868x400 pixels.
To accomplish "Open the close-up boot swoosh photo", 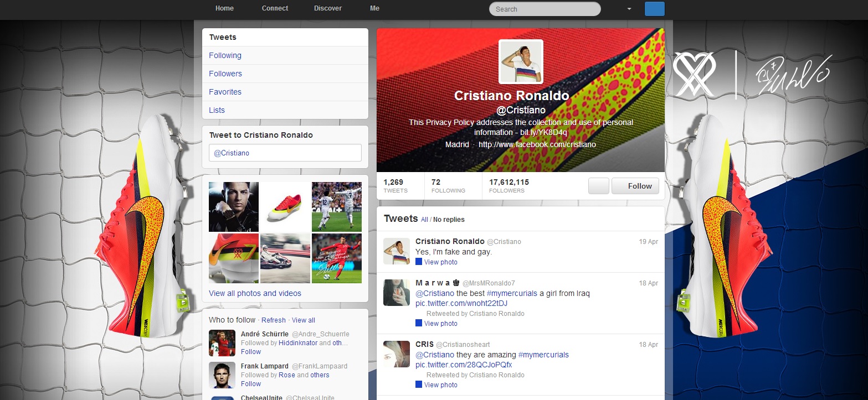I will pos(234,258).
